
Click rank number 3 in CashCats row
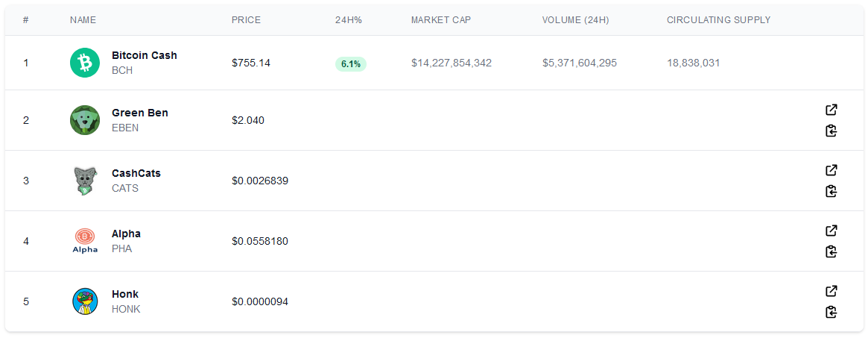click(26, 181)
